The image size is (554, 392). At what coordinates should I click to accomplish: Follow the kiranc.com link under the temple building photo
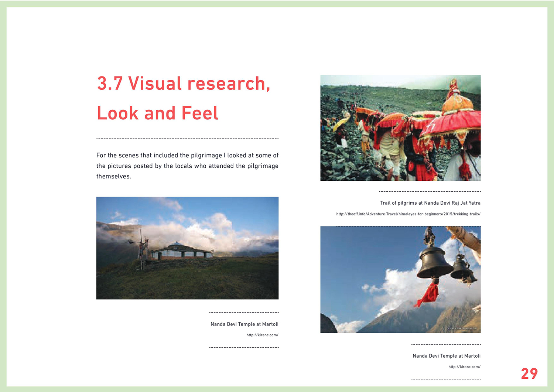point(262,335)
